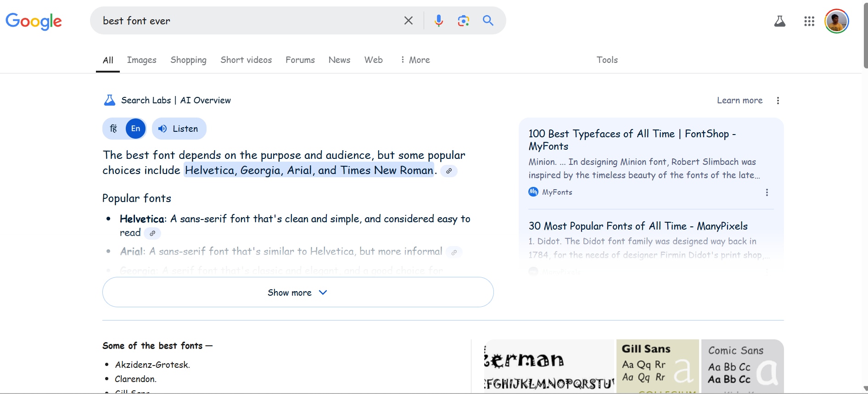The height and width of the screenshot is (394, 868).
Task: Click the Some of the best fonts heading
Action: tap(157, 346)
